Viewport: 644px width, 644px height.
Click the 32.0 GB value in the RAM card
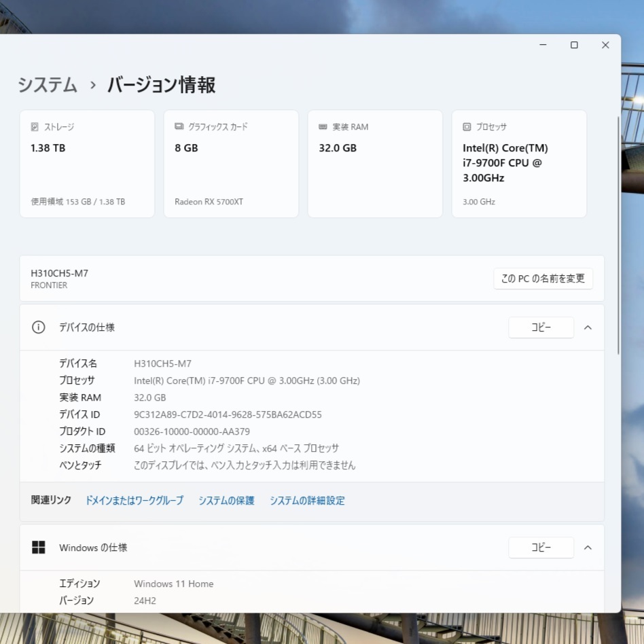coord(338,148)
